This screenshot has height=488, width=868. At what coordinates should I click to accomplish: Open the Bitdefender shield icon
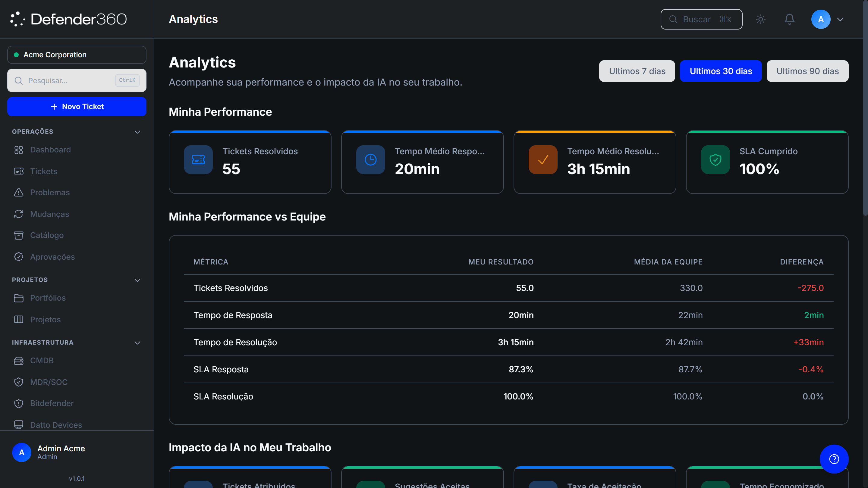click(x=19, y=403)
